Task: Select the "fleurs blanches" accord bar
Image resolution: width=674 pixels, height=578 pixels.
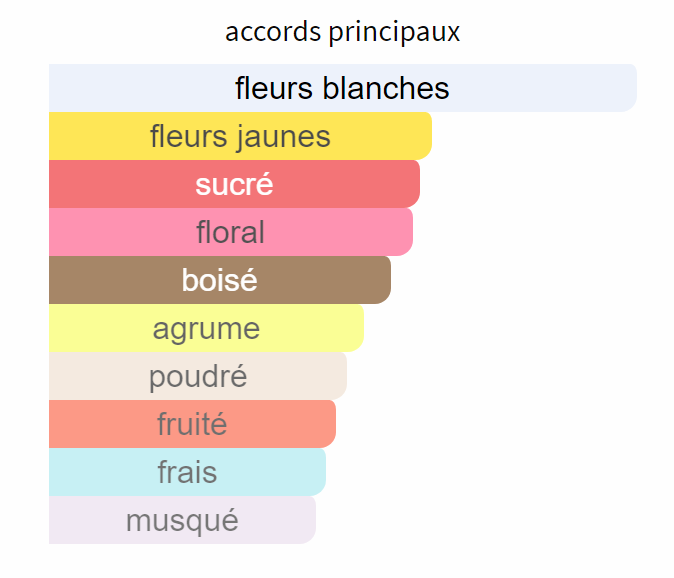Action: [x=342, y=88]
